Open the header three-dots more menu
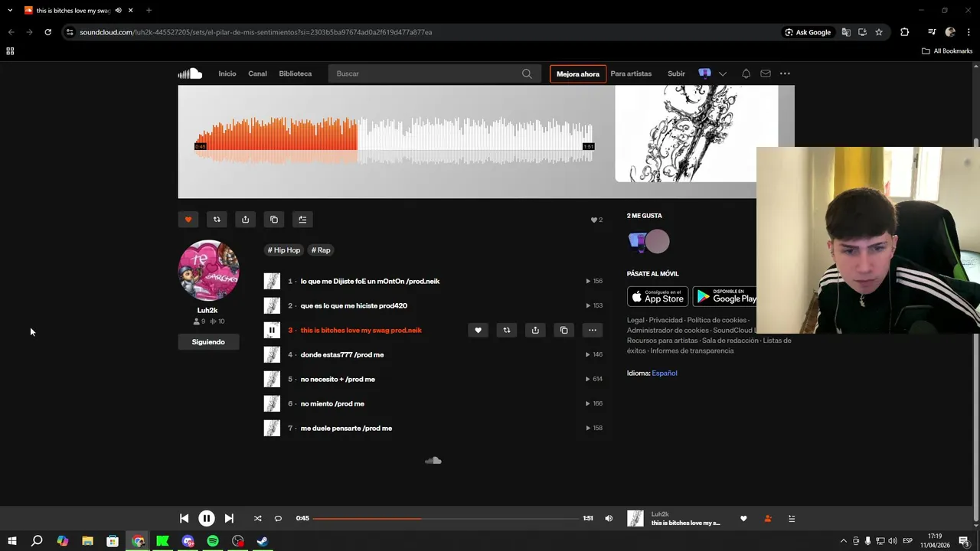Screen dimensions: 980x551 (x=785, y=73)
